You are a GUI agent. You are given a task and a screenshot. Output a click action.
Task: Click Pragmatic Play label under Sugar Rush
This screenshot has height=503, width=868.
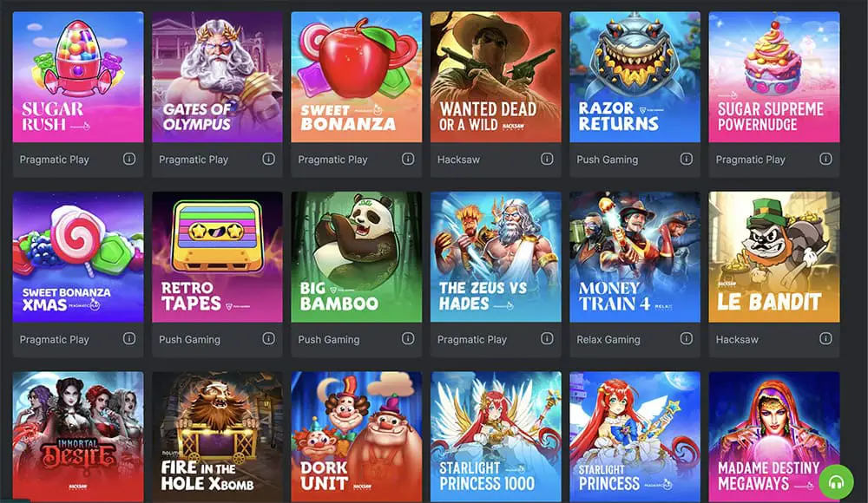tap(54, 160)
